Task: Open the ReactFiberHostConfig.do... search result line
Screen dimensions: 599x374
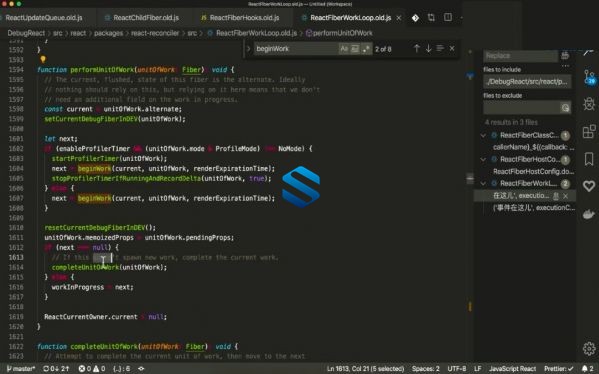Action: click(x=533, y=172)
